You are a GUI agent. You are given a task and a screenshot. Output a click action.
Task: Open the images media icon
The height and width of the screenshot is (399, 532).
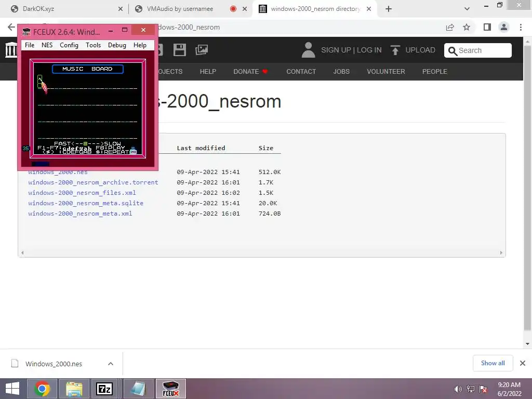point(202,50)
